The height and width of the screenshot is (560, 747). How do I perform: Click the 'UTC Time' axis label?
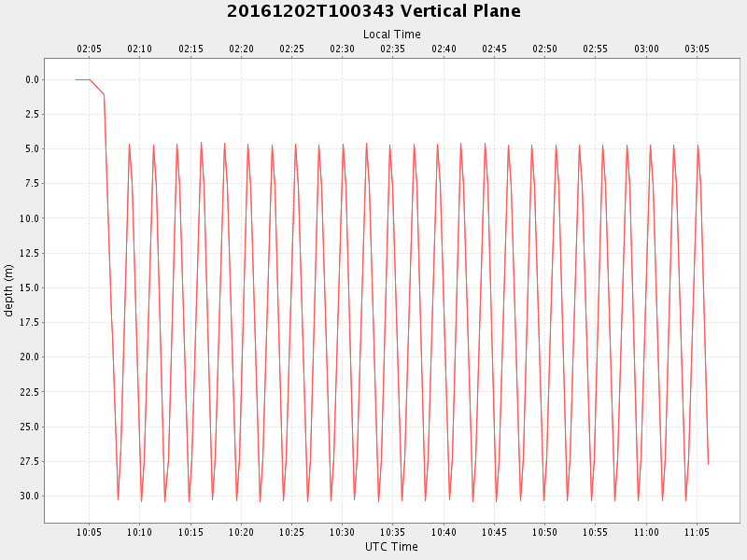tap(391, 547)
